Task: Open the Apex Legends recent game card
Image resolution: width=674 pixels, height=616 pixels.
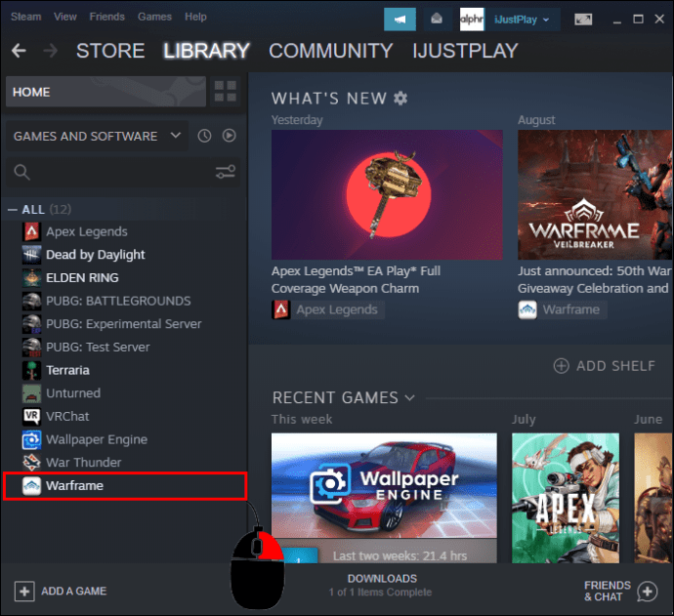Action: (x=566, y=498)
